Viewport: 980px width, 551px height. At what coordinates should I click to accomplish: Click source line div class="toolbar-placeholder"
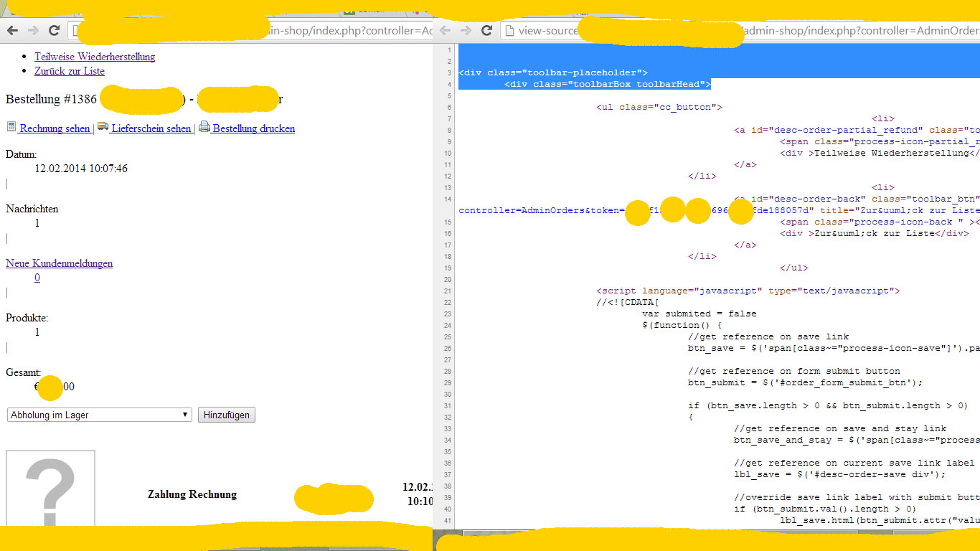(x=553, y=72)
